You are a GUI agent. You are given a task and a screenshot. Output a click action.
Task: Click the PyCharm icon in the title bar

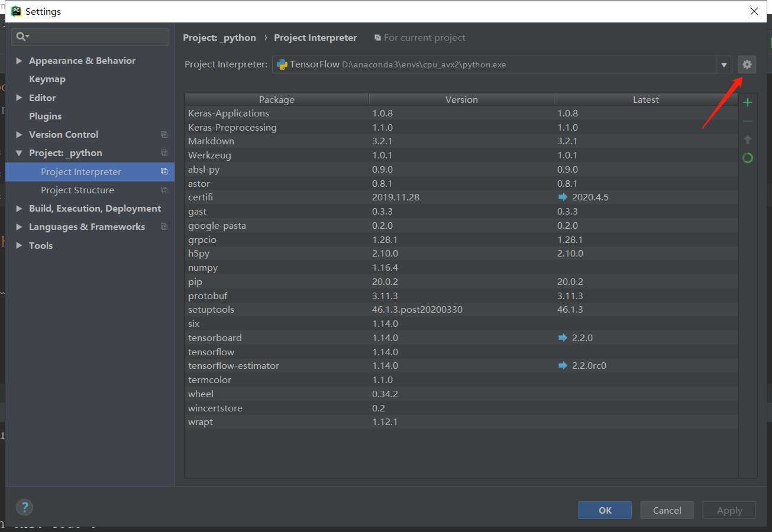17,11
